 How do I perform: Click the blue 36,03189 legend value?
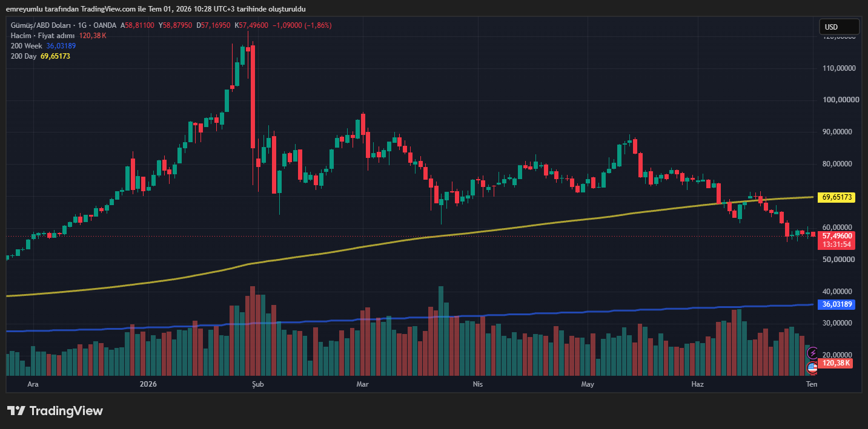point(61,46)
